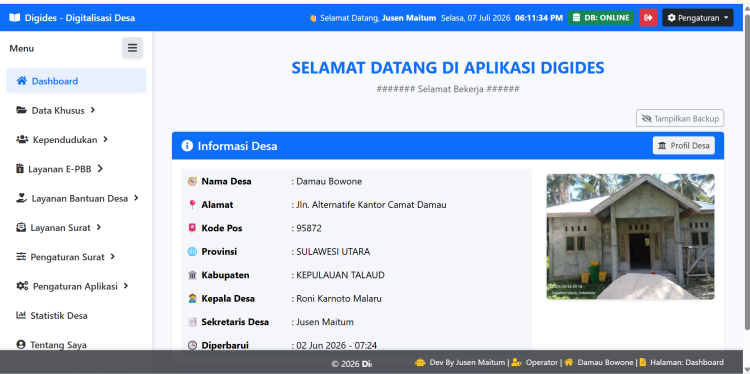Image resolution: width=750 pixels, height=374 pixels.
Task: Expand the Pengaturan Aplikasi chevron
Action: click(x=126, y=286)
